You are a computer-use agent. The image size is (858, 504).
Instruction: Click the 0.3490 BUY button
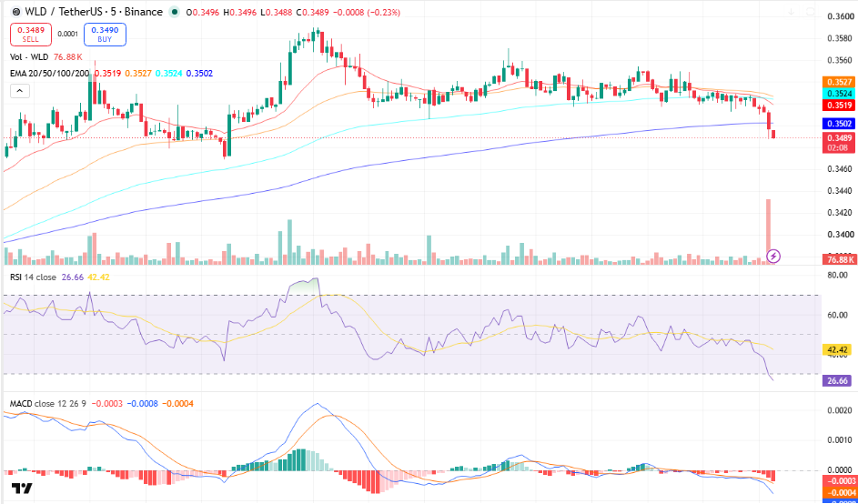(105, 35)
